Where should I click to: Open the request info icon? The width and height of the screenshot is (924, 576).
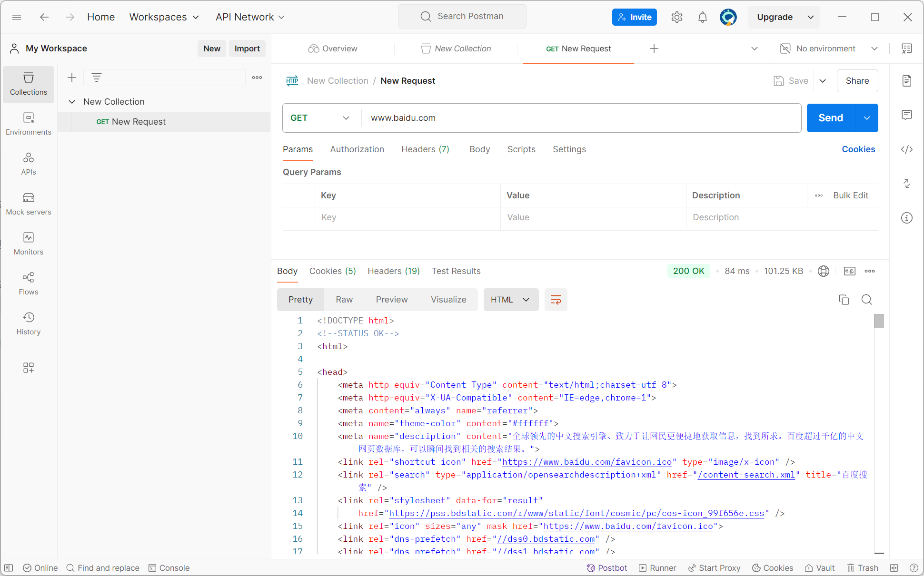[907, 218]
